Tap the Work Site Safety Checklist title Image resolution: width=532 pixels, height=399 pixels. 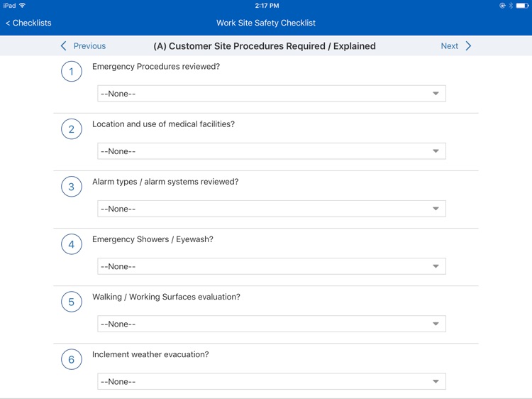266,23
